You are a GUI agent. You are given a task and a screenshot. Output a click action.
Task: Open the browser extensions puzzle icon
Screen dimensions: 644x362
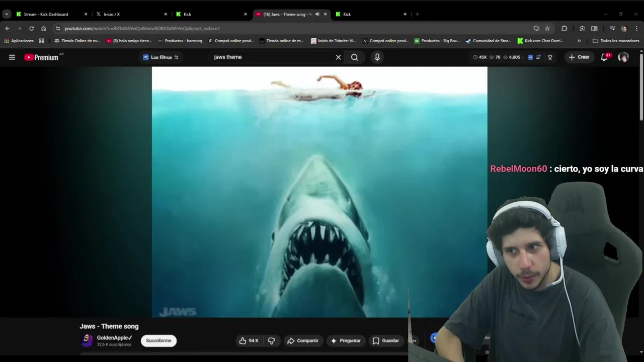coord(564,28)
